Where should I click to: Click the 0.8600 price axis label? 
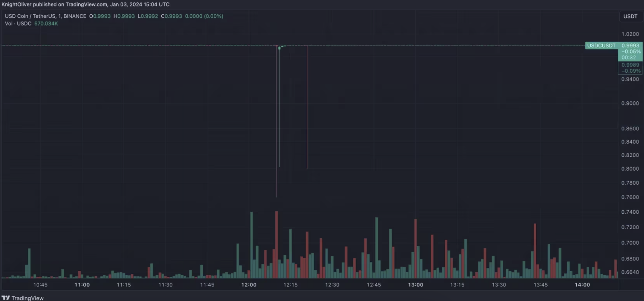(x=630, y=129)
